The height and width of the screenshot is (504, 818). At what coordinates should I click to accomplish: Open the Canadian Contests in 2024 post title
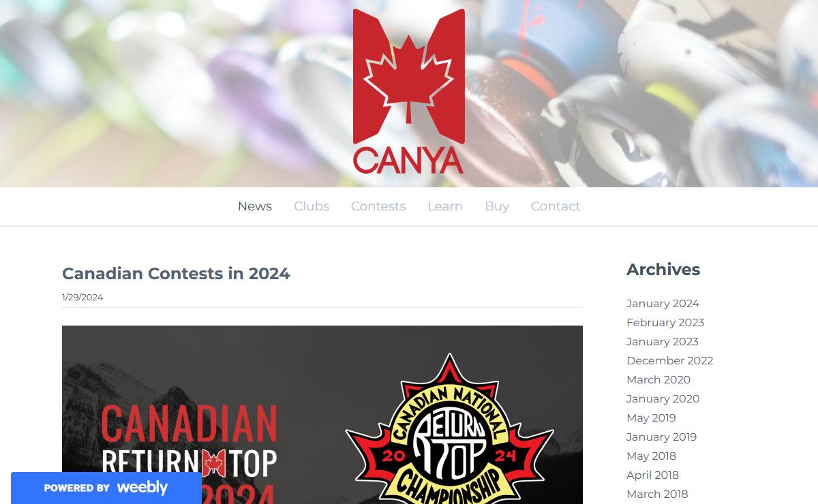(176, 274)
